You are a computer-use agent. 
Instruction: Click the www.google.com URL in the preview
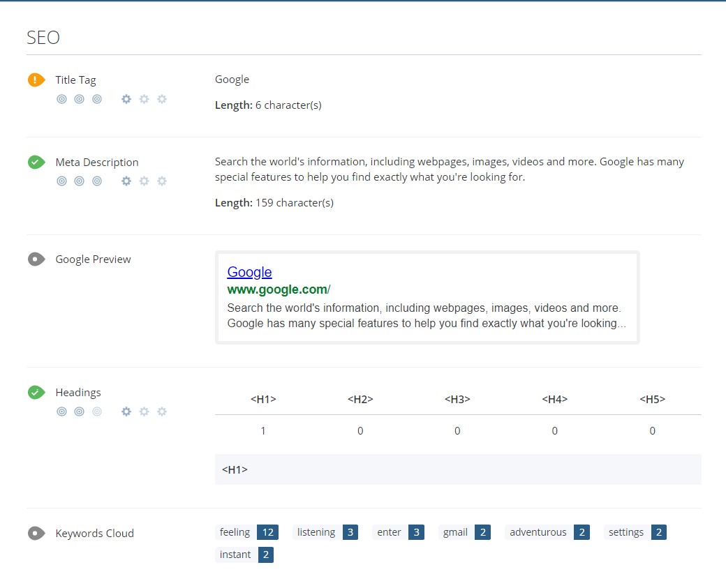tap(279, 289)
